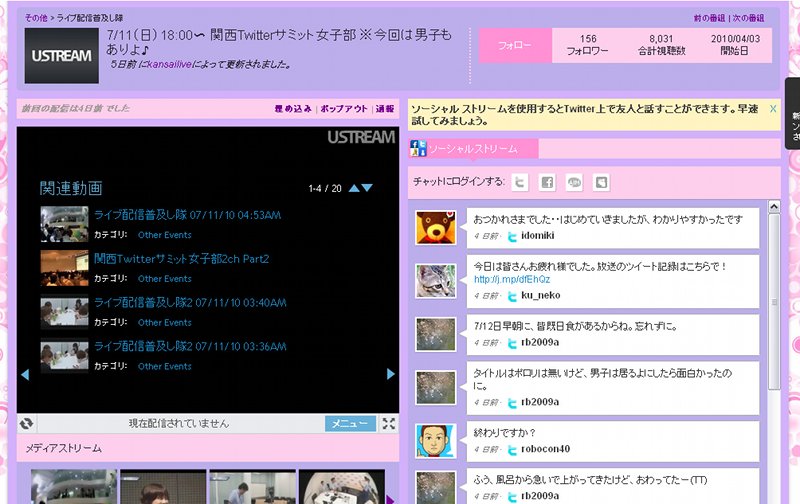Screen dimensions: 800x504
Task: Page up in related videos list
Action: pos(354,188)
